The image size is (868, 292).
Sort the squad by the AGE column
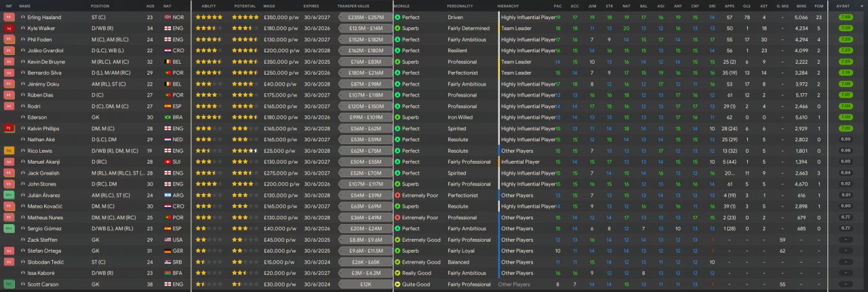[x=150, y=5]
